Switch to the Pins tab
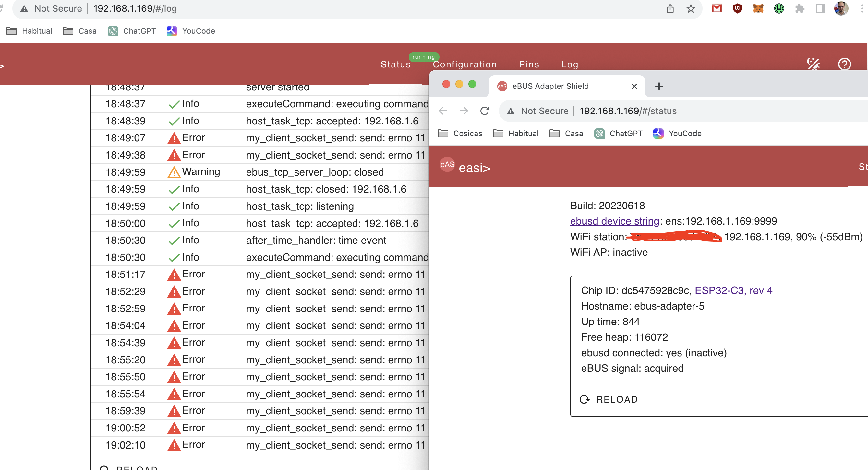 (x=529, y=64)
